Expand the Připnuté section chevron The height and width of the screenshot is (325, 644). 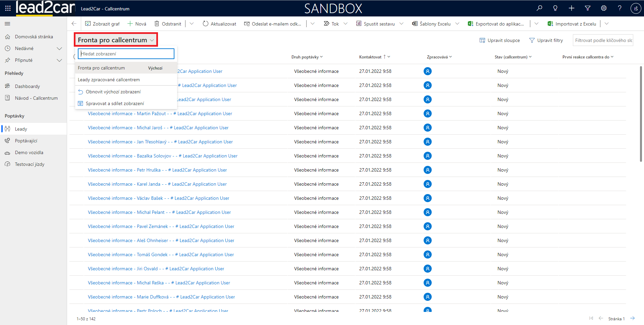[59, 60]
